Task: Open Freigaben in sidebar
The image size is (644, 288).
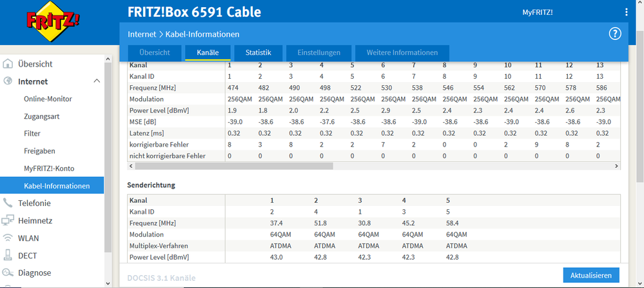Action: point(39,151)
